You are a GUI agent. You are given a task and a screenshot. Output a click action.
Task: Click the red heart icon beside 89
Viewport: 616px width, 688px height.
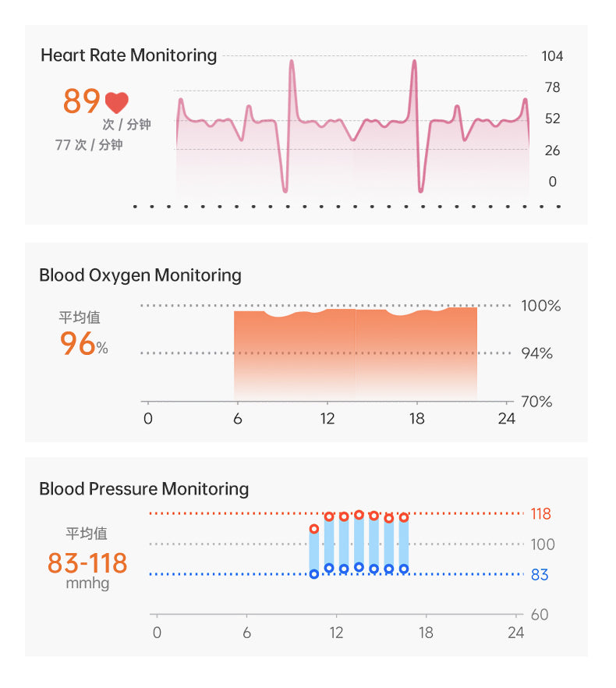tap(116, 103)
